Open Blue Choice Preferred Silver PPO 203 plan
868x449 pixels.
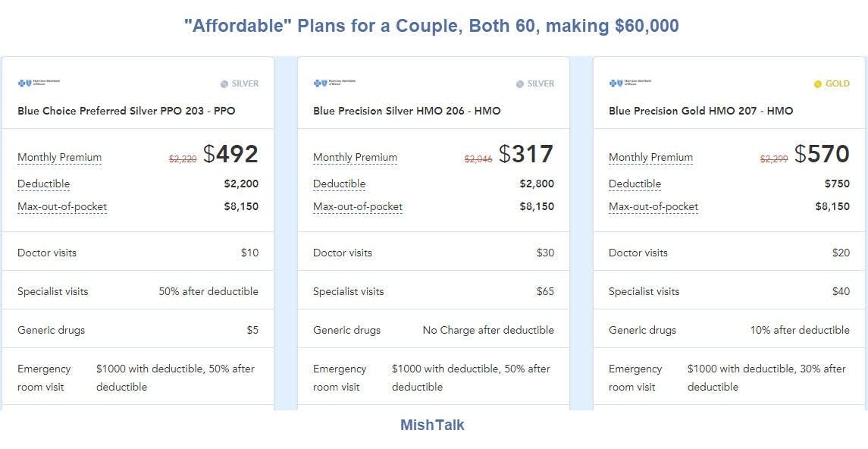(x=126, y=111)
